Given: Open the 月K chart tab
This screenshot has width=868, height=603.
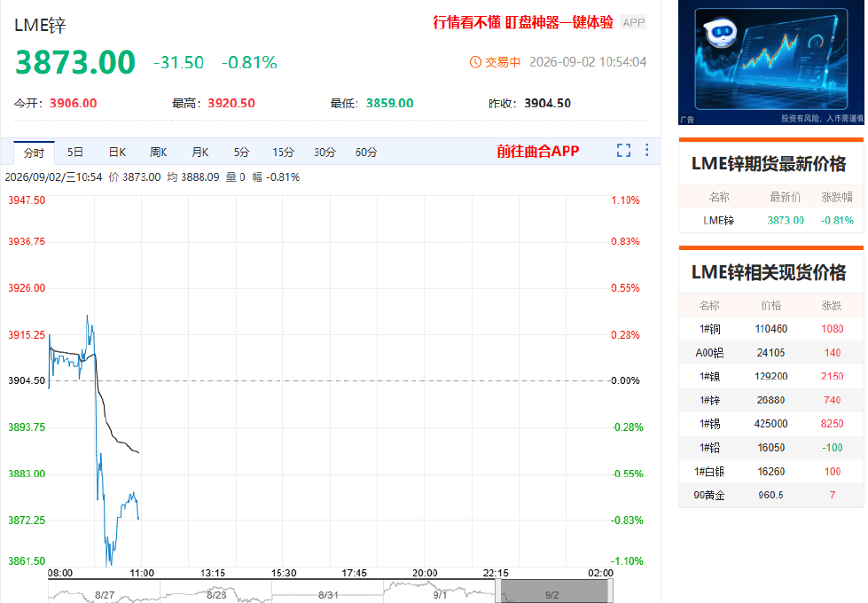Looking at the screenshot, I should pyautogui.click(x=199, y=153).
